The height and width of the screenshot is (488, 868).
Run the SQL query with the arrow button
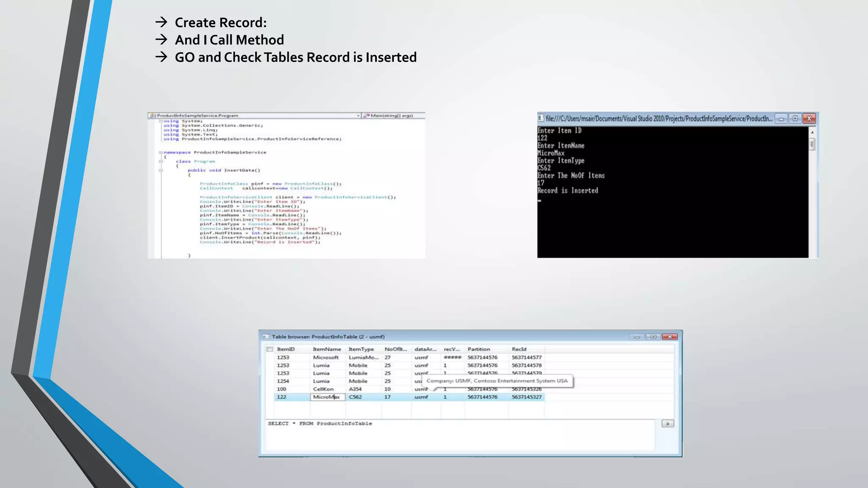(x=668, y=424)
